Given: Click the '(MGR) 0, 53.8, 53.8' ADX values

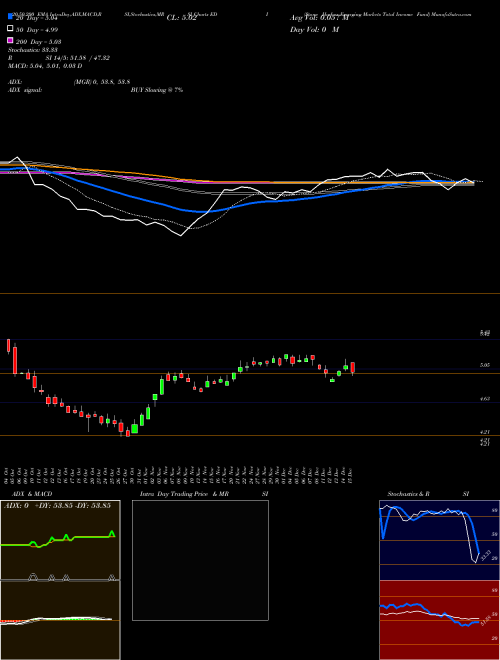Looking at the screenshot, I should tap(101, 82).
